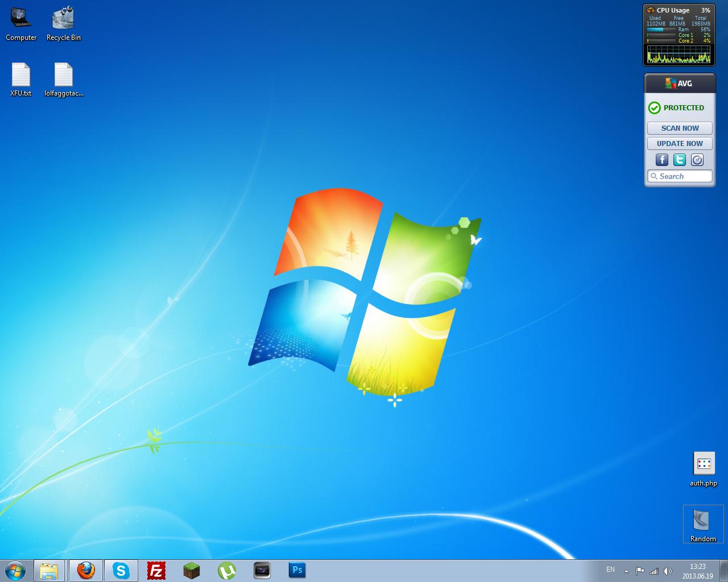Viewport: 728px width, 582px height.
Task: Open the Action Center flag icon
Action: (640, 571)
